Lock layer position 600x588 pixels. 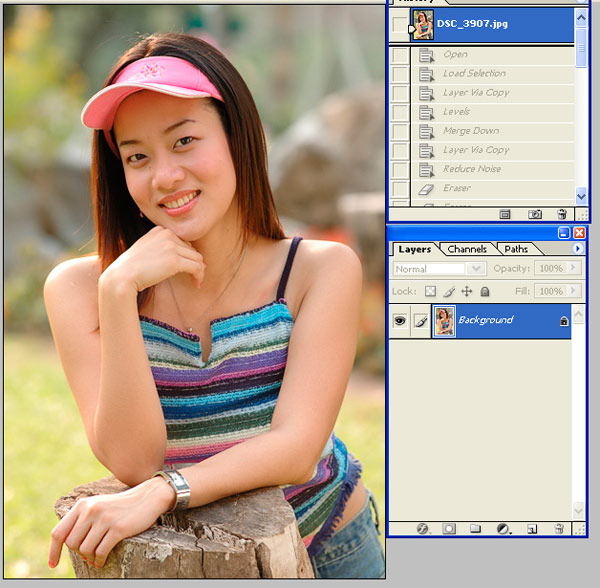466,292
